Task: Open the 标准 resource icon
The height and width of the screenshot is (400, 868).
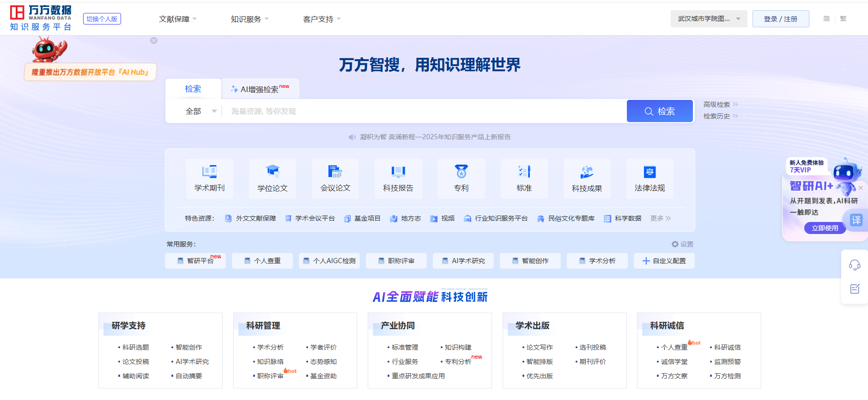Action: click(524, 178)
